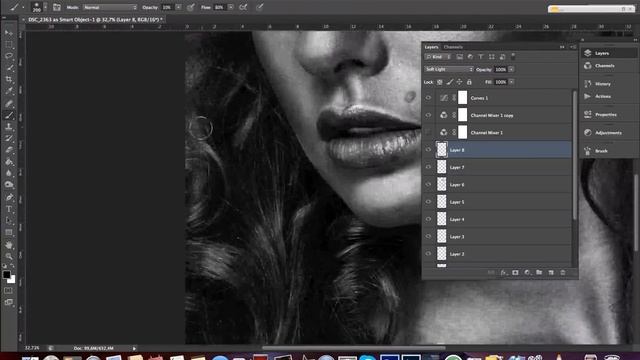
Task: Select the Type tool
Action: [9, 209]
